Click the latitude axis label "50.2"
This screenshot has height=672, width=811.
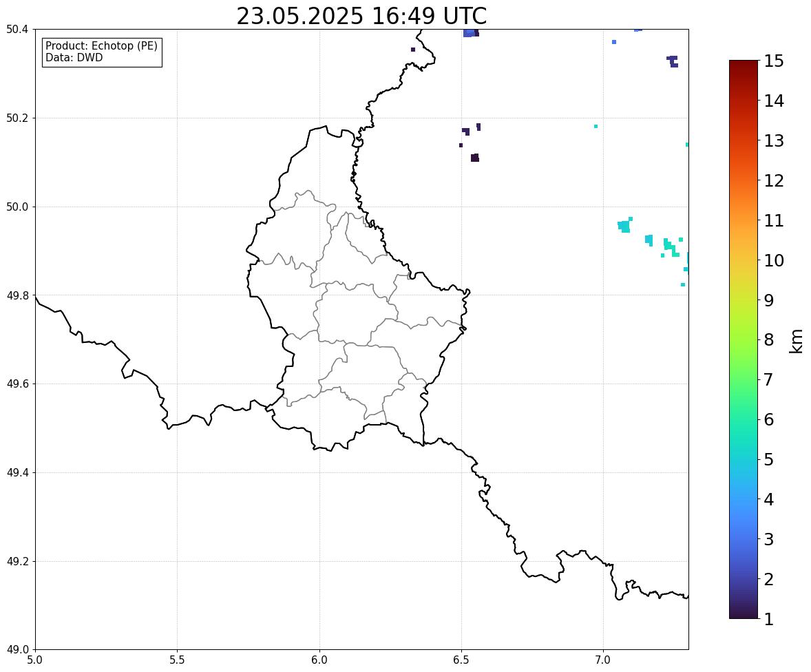point(17,118)
